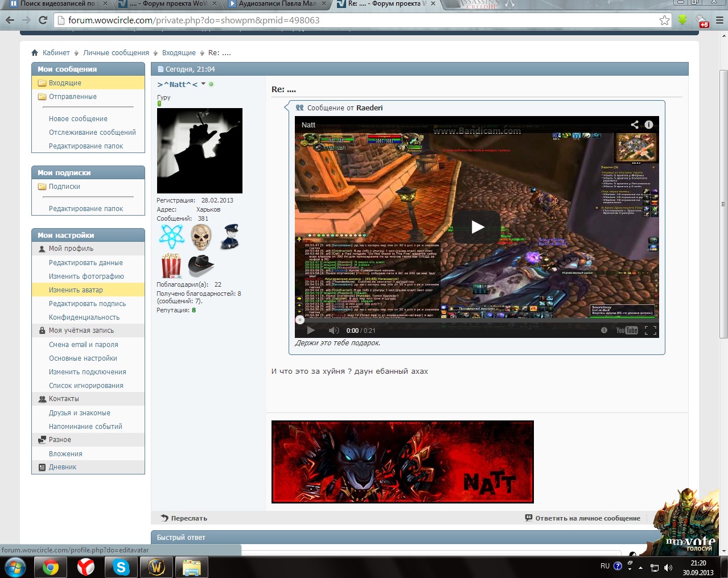
Task: Open the Входящие breadcrumb link
Action: tap(179, 52)
